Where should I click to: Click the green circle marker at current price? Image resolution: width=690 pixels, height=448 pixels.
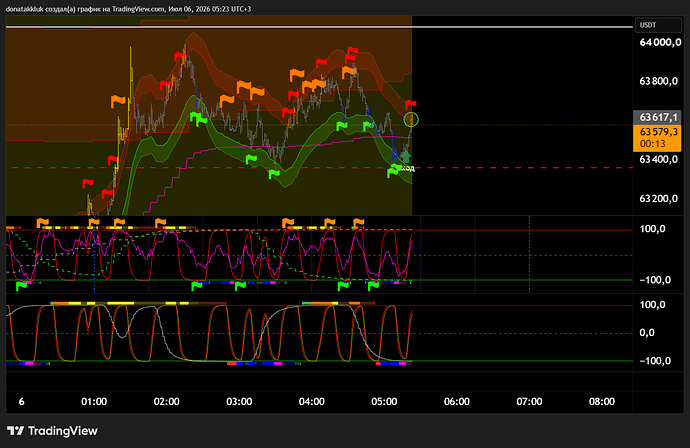click(x=411, y=119)
